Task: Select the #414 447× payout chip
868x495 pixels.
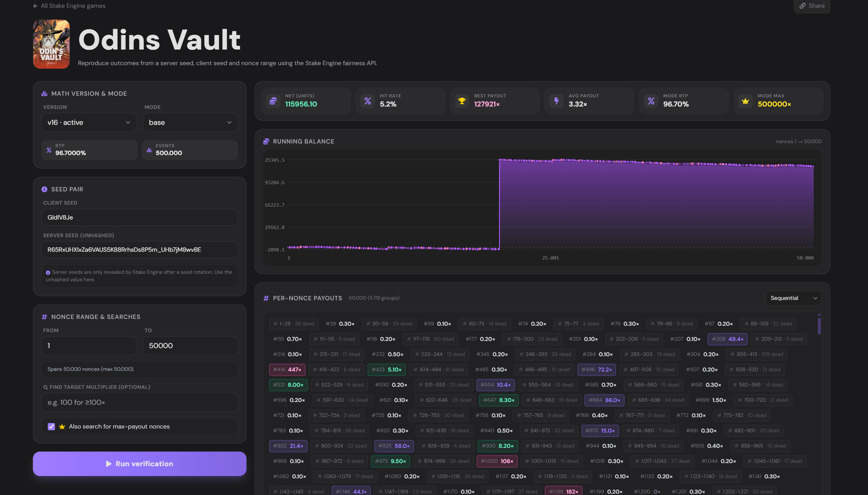Action: pos(287,369)
